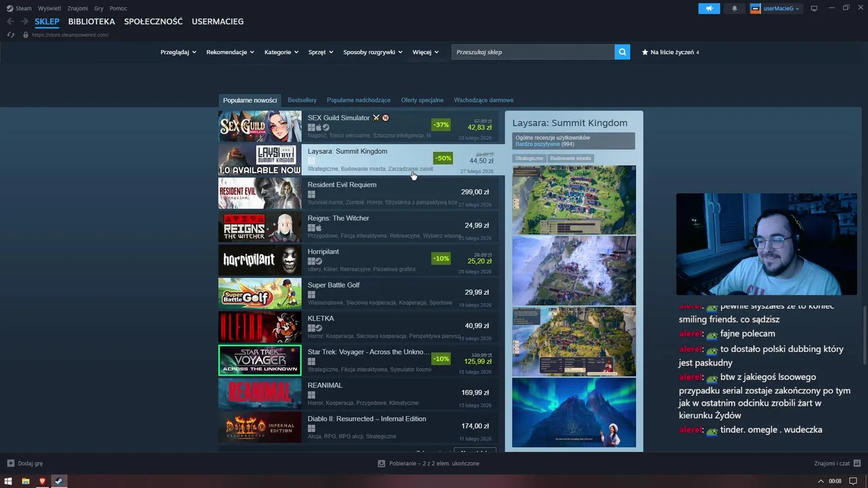Expand the userMacieG account dropdown
The height and width of the screenshot is (488, 868).
[x=782, y=8]
